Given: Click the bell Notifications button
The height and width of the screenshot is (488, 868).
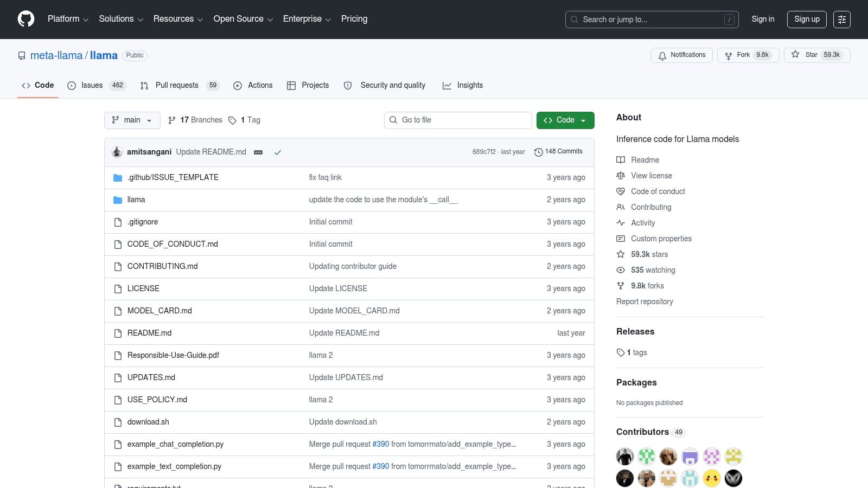Looking at the screenshot, I should click(x=682, y=55).
